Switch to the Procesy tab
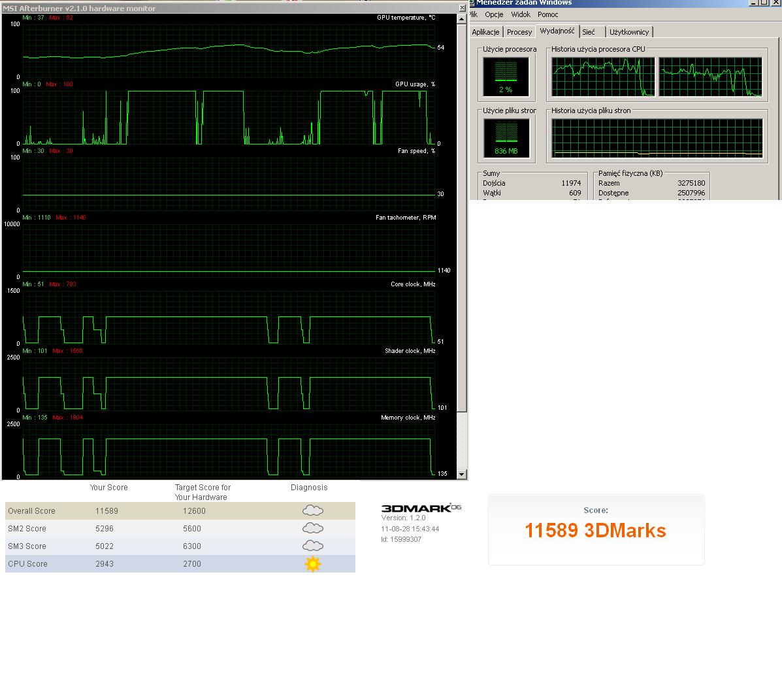Viewport: 782px width, 700px height. pos(519,32)
